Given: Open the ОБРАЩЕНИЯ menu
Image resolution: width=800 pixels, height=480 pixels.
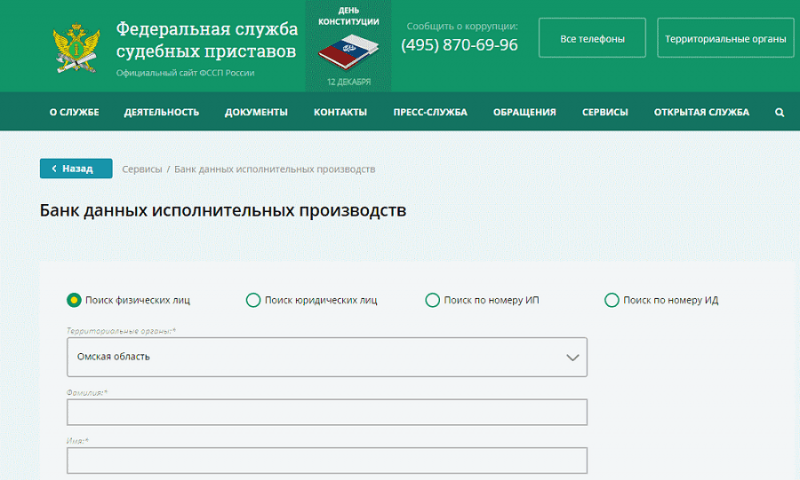Looking at the screenshot, I should (x=524, y=112).
